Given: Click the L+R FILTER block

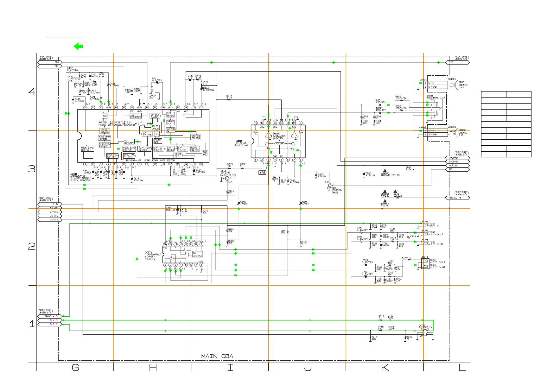Looking at the screenshot, I should click(142, 123).
